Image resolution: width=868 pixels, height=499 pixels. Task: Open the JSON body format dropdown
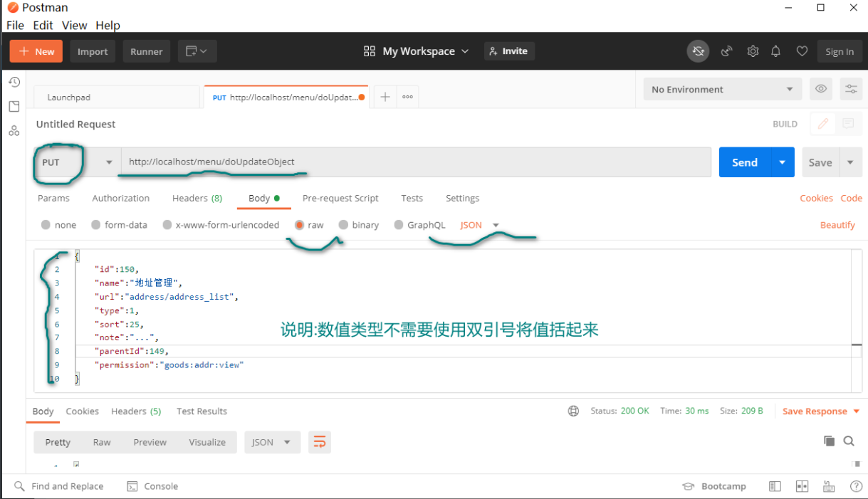pos(479,225)
